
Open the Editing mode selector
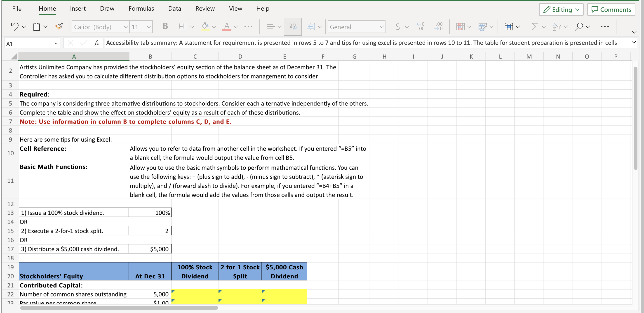(x=561, y=9)
